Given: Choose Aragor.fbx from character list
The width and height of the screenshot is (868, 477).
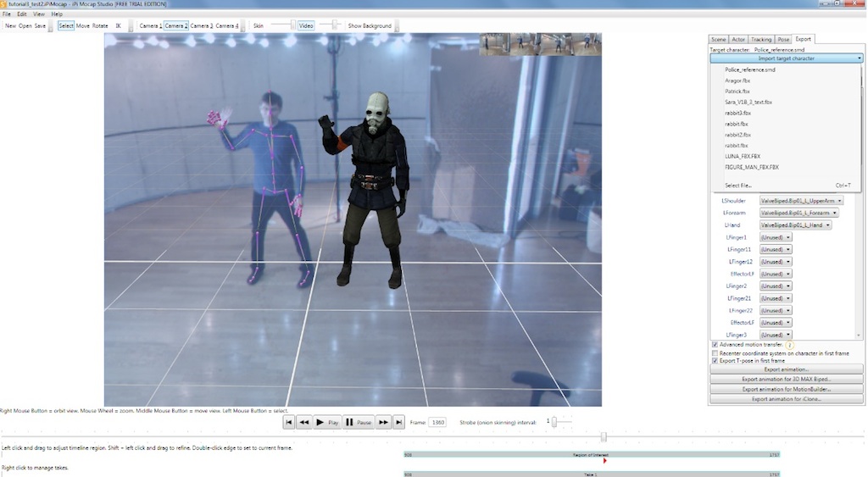Looking at the screenshot, I should [x=737, y=80].
